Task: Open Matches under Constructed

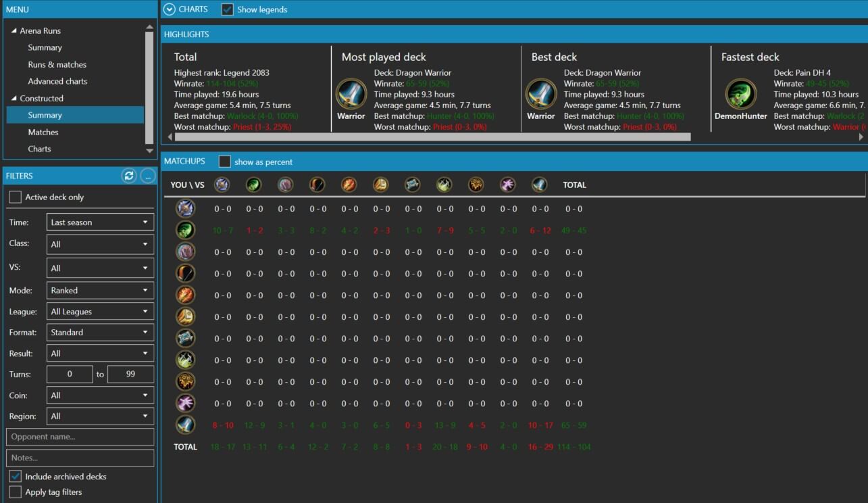Action: [x=43, y=133]
